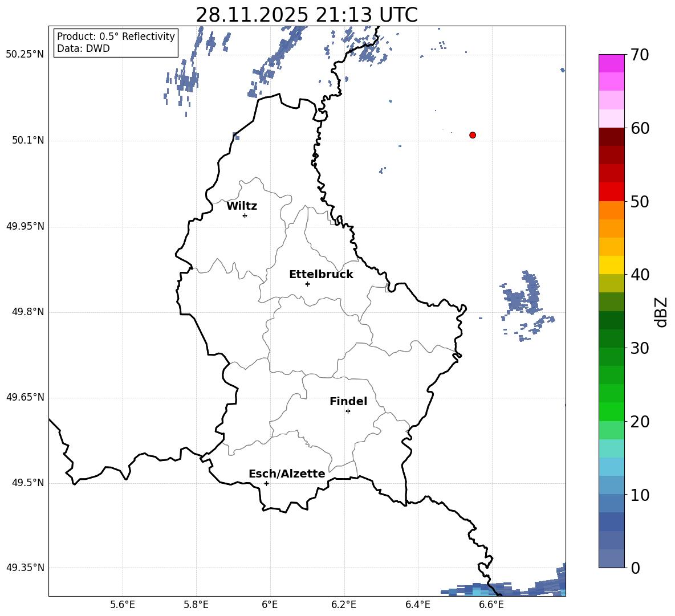Screen dimensions: 675x616
Task: Click the 49.35°N latitude label
Action: click(x=25, y=568)
